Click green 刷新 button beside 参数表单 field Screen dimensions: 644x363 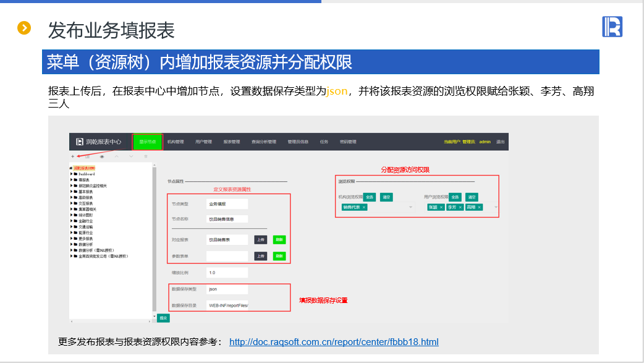tap(279, 256)
